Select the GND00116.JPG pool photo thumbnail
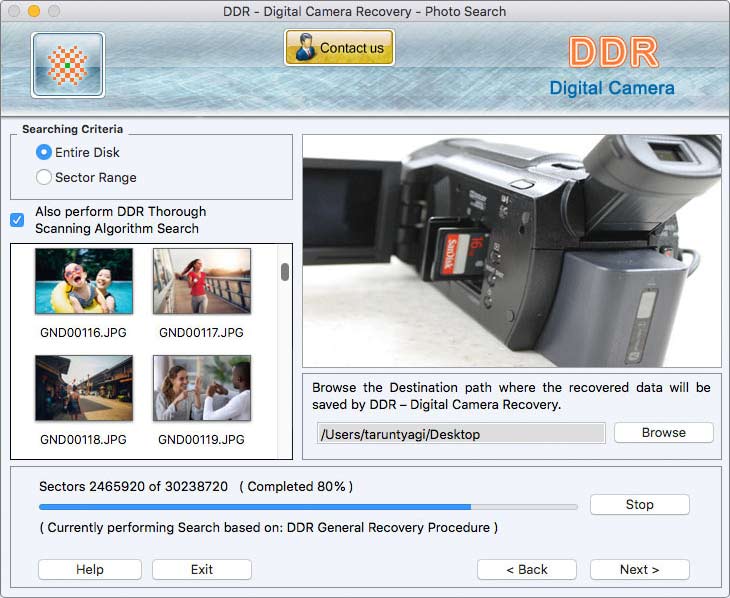The image size is (730, 598). pos(84,281)
